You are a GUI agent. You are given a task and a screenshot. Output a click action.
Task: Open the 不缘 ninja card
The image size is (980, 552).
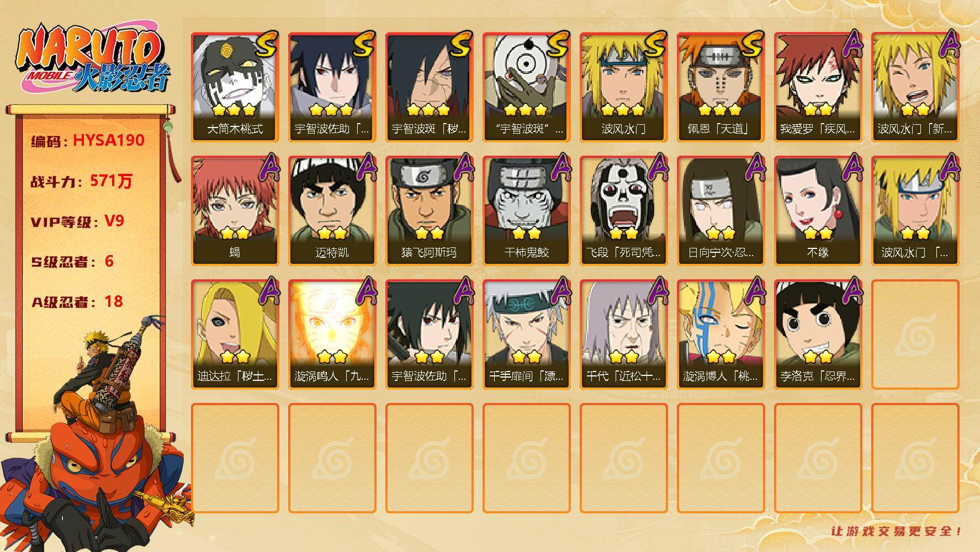point(818,211)
